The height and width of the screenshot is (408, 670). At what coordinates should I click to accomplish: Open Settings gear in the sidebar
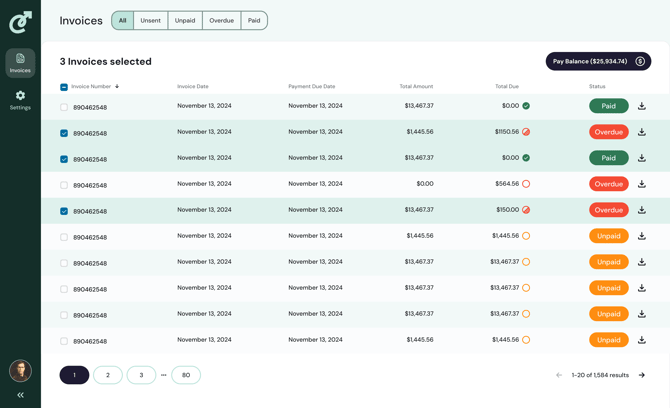pos(20,100)
